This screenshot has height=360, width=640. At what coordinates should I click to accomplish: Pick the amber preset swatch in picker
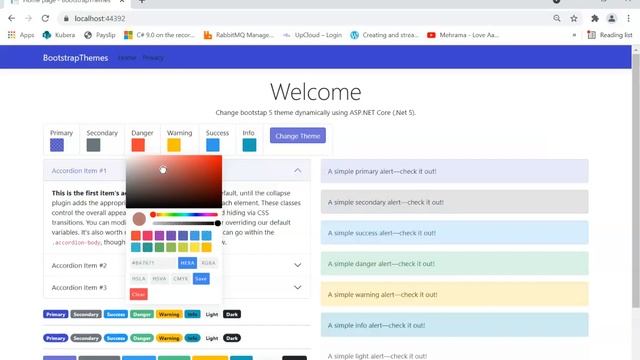[207, 247]
